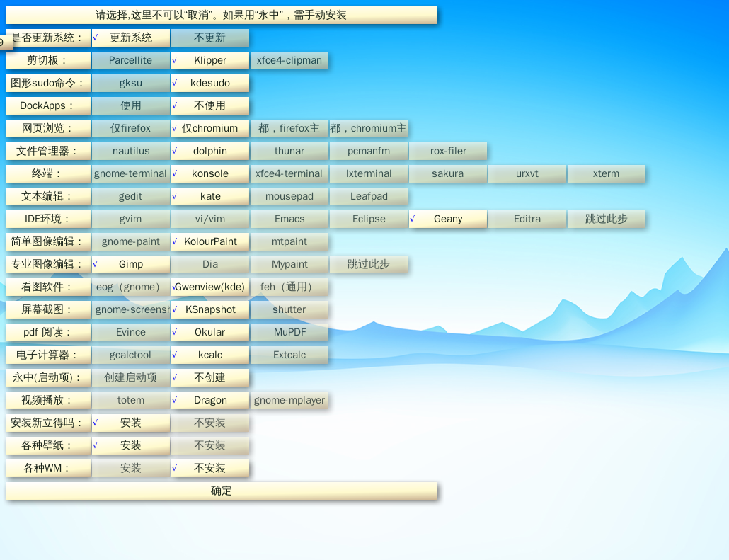The width and height of the screenshot is (729, 560).
Task: Choose thunar as file manager
Action: [x=289, y=152]
